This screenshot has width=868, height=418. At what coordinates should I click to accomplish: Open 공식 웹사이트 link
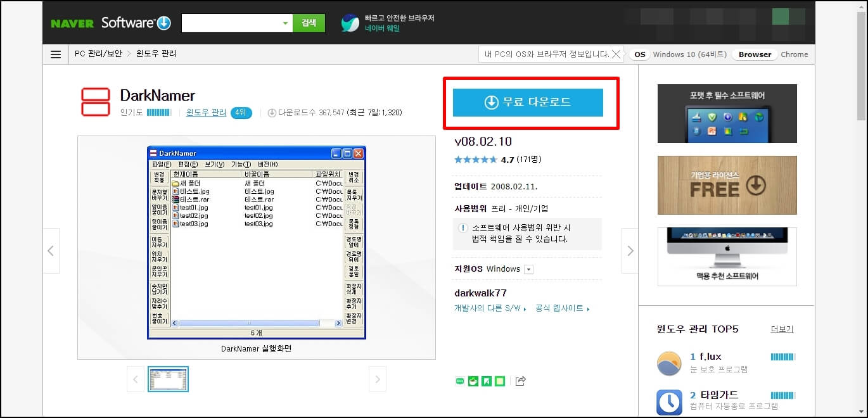562,308
